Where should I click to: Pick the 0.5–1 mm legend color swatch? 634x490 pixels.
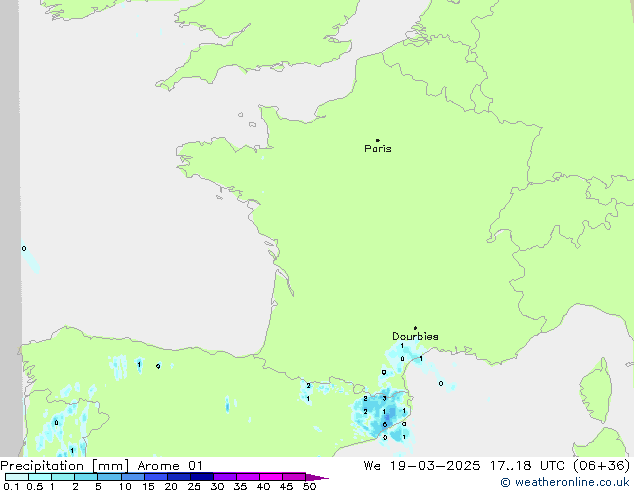40,477
